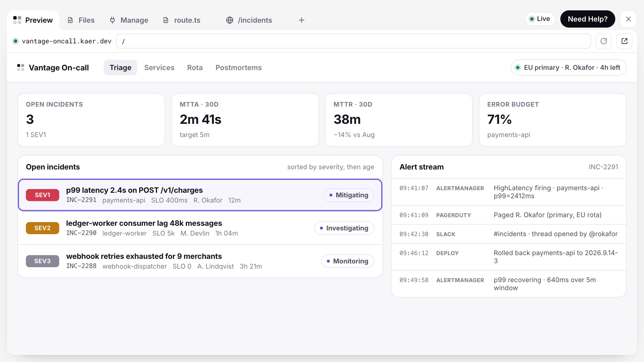
Task: Click the vantage-oncall.kaer.dev domain label
Action: tap(66, 41)
